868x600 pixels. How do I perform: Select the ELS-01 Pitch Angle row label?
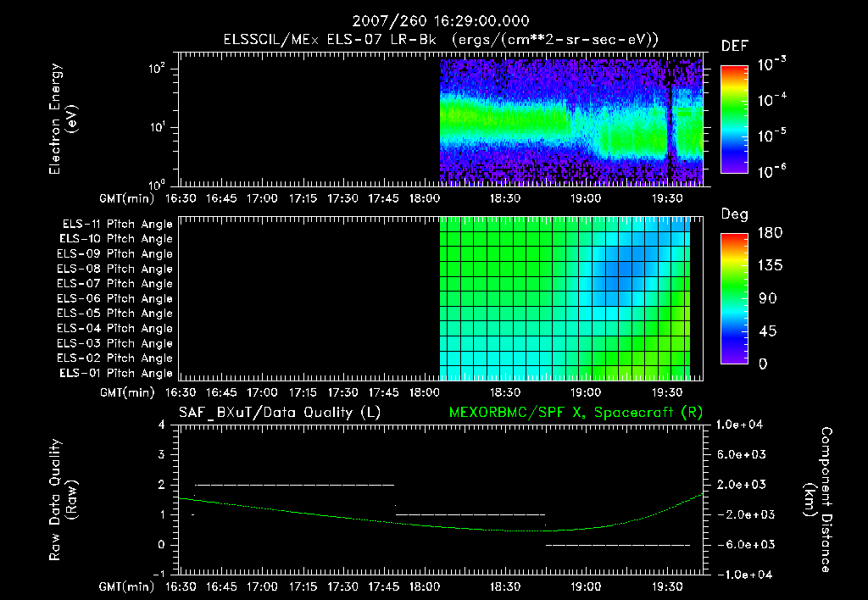pos(116,373)
